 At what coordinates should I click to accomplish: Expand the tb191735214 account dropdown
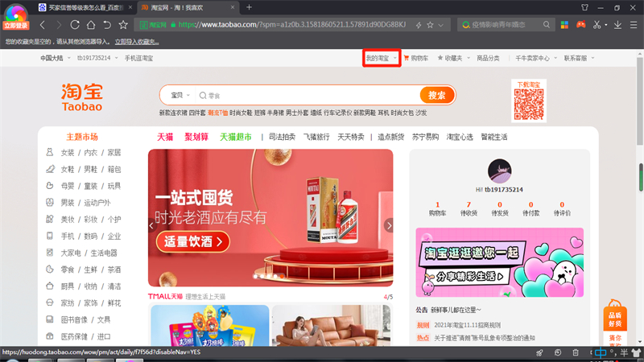(97, 58)
